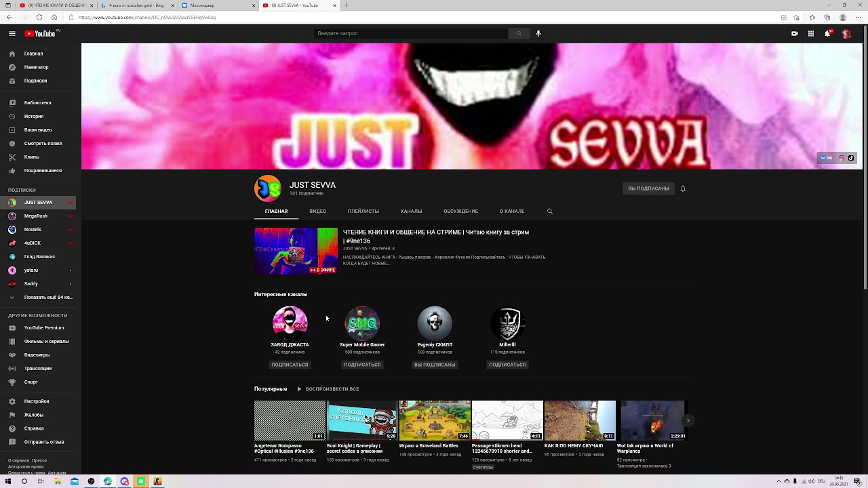Click the search magnifier button
Image resolution: width=868 pixels, height=488 pixels.
point(519,33)
